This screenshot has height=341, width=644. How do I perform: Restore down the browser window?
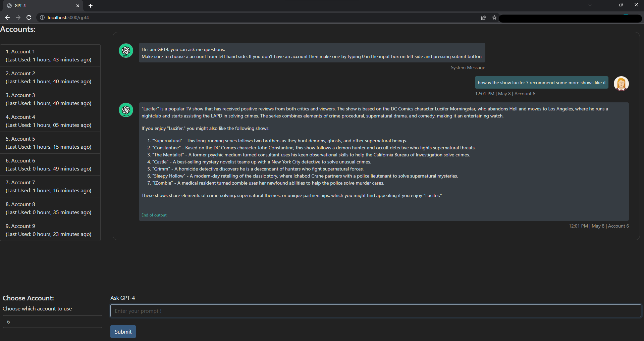[x=621, y=5]
